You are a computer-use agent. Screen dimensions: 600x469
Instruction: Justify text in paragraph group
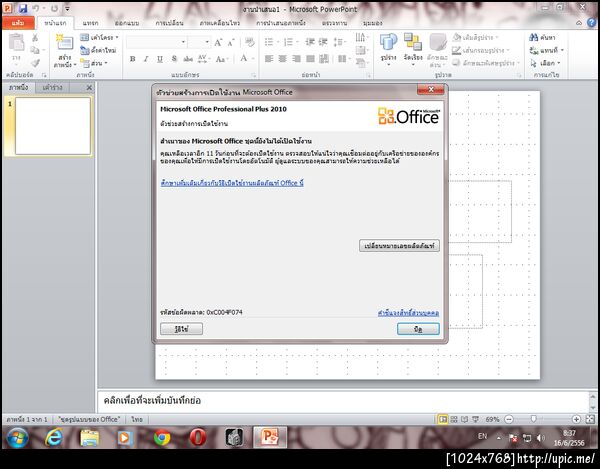tap(310, 59)
